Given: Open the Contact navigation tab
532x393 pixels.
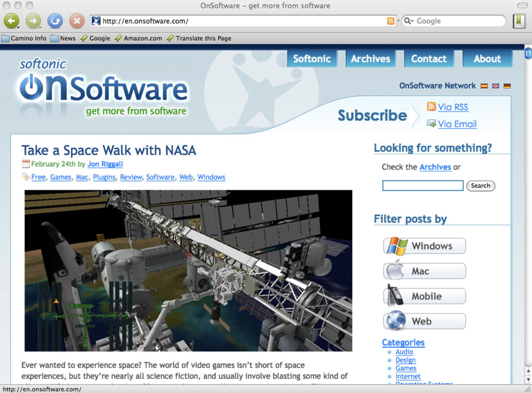Looking at the screenshot, I should click(x=429, y=59).
